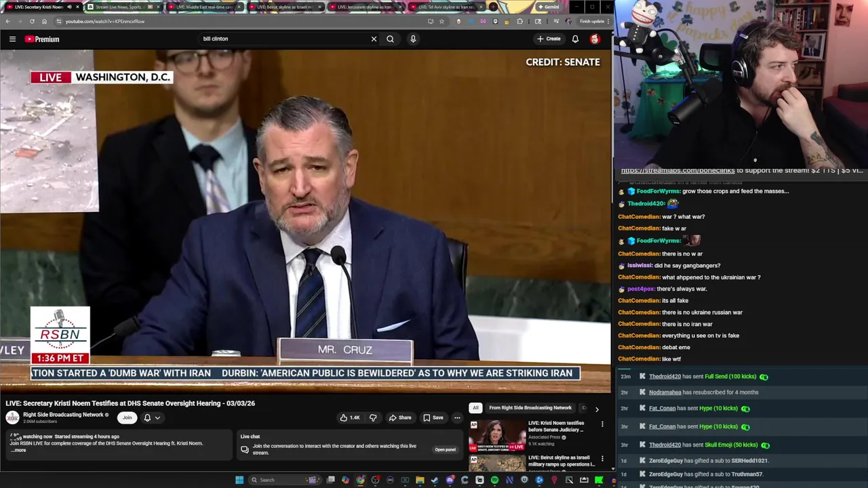Viewport: 868px width, 488px height.
Task: Dislike the video
Action: pyautogui.click(x=372, y=418)
